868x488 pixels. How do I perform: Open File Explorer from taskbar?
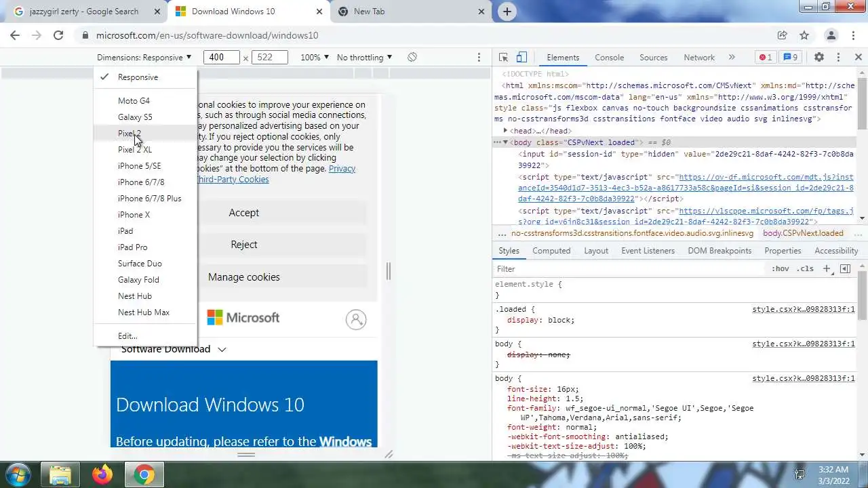[x=60, y=474]
